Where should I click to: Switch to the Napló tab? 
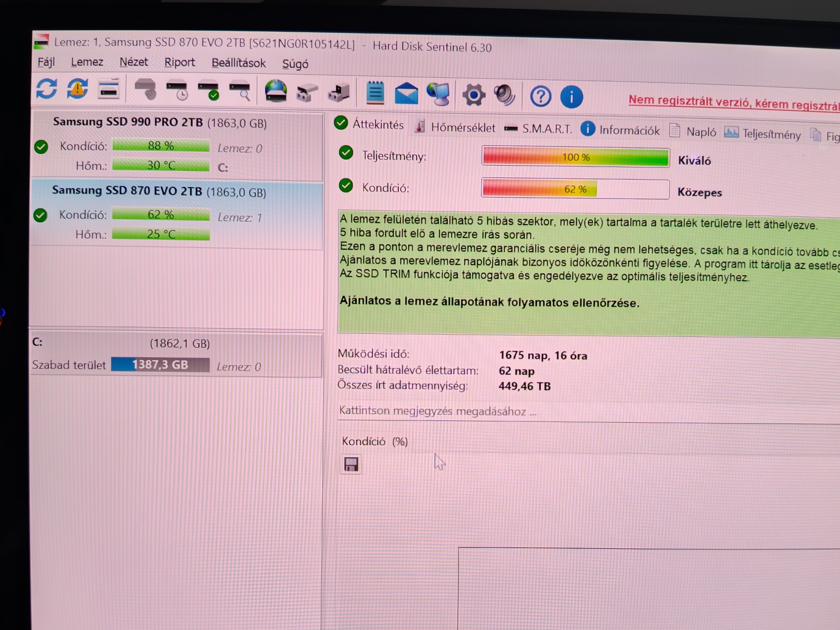click(x=693, y=132)
